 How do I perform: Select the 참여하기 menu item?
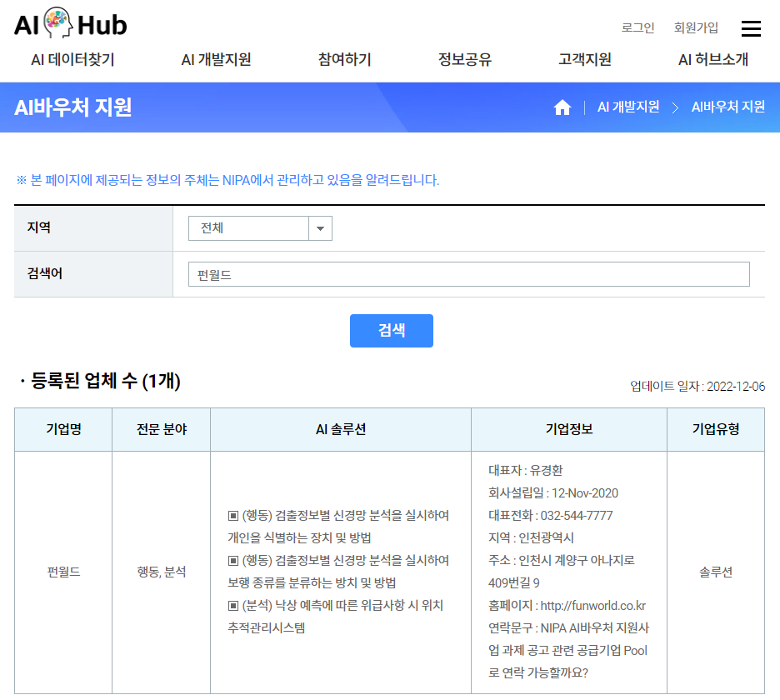tap(344, 60)
